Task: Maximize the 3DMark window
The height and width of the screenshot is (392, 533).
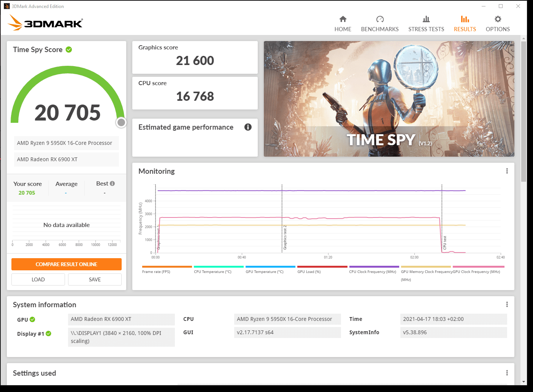Action: [x=501, y=6]
